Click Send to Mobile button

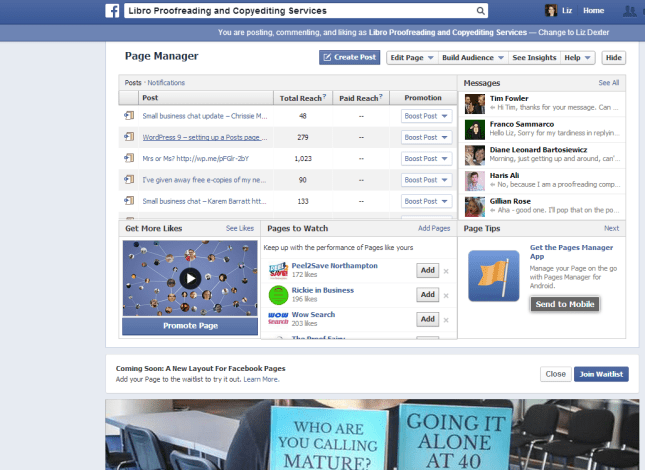(x=565, y=304)
